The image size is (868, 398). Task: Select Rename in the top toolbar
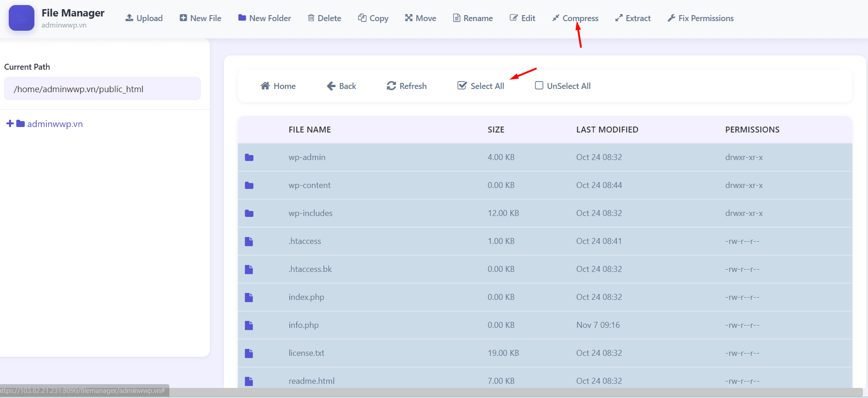pos(473,18)
